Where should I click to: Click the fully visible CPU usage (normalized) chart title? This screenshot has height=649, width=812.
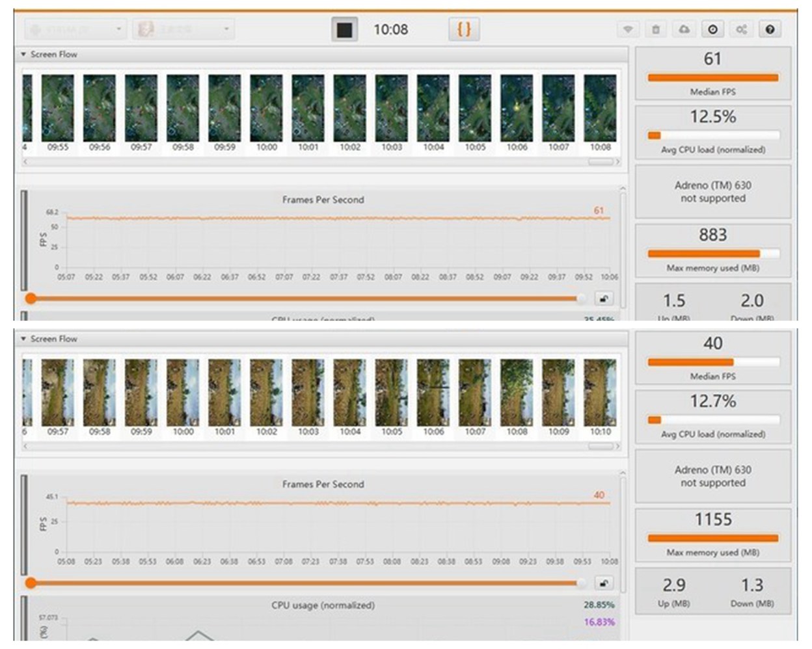323,605
